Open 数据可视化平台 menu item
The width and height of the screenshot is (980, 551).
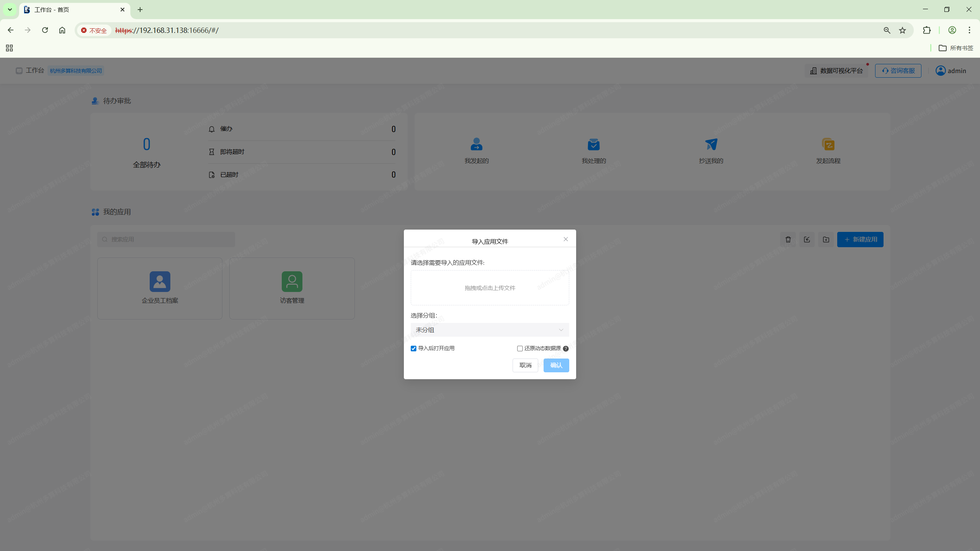tap(836, 71)
